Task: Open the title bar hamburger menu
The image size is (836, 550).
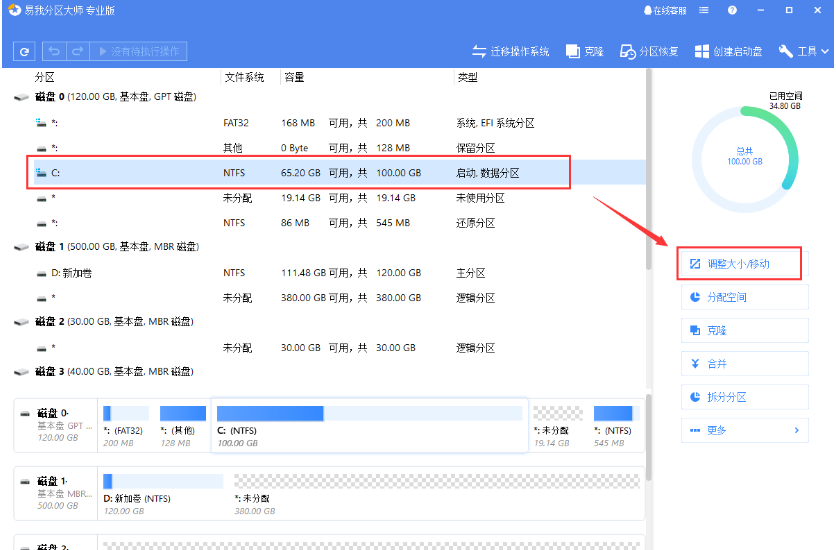Action: [x=704, y=10]
